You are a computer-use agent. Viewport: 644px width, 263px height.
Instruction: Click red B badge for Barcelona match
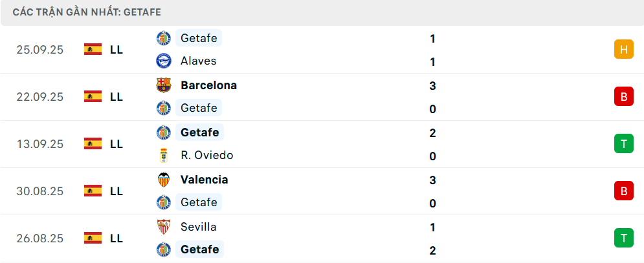[x=623, y=96]
